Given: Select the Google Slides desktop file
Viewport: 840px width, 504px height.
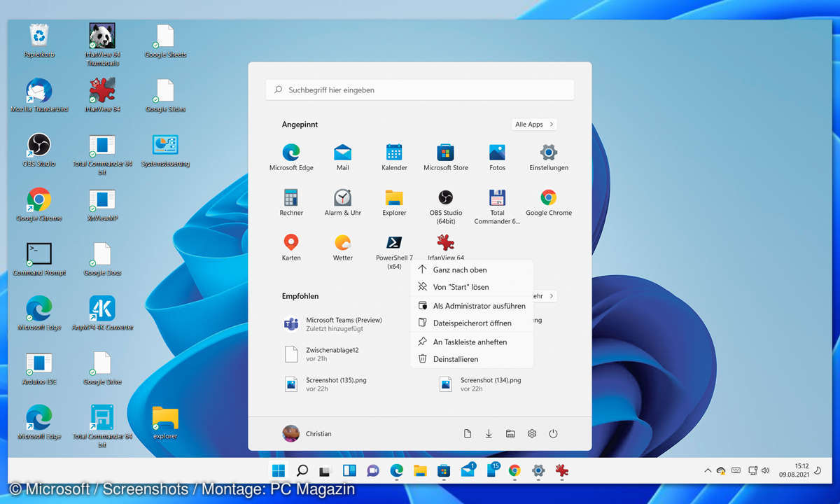Looking at the screenshot, I should (165, 96).
